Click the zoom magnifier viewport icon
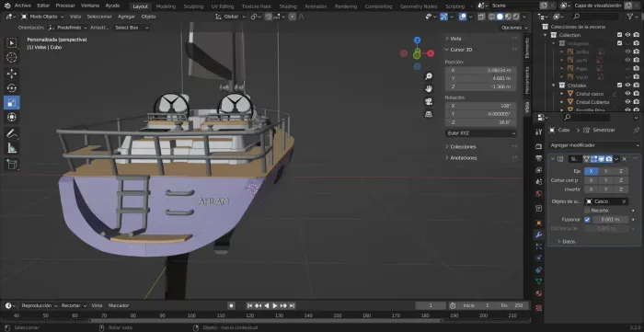644x332 pixels. 429,76
